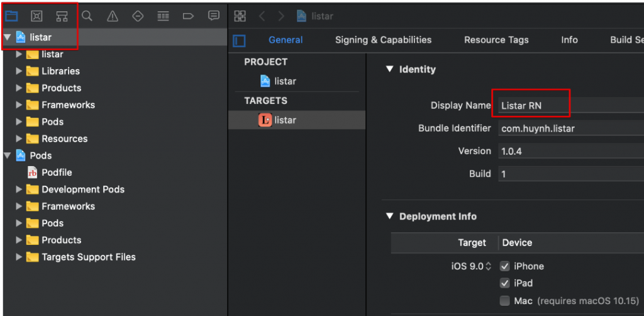Open the Report navigator speech bubble icon
This screenshot has width=644, height=316.
[214, 16]
